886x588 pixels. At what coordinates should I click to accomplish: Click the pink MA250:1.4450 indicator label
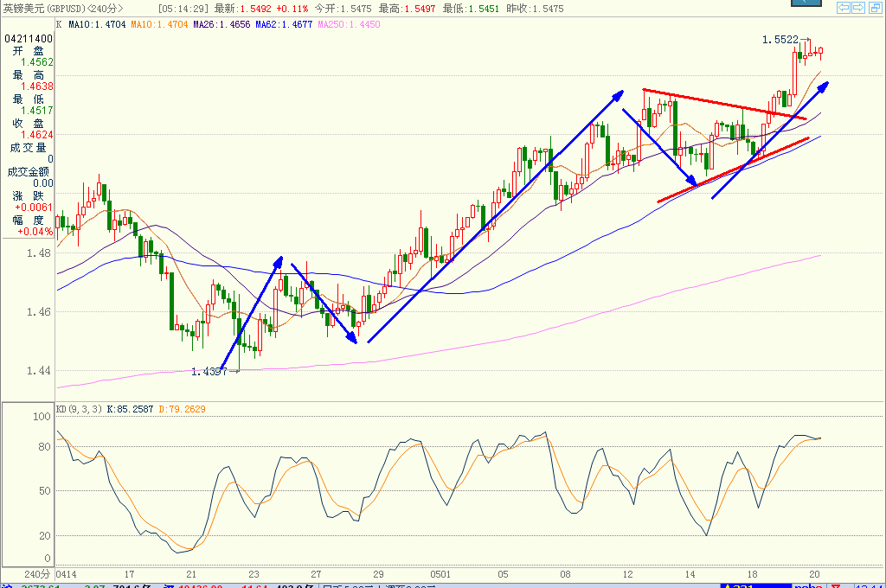349,24
